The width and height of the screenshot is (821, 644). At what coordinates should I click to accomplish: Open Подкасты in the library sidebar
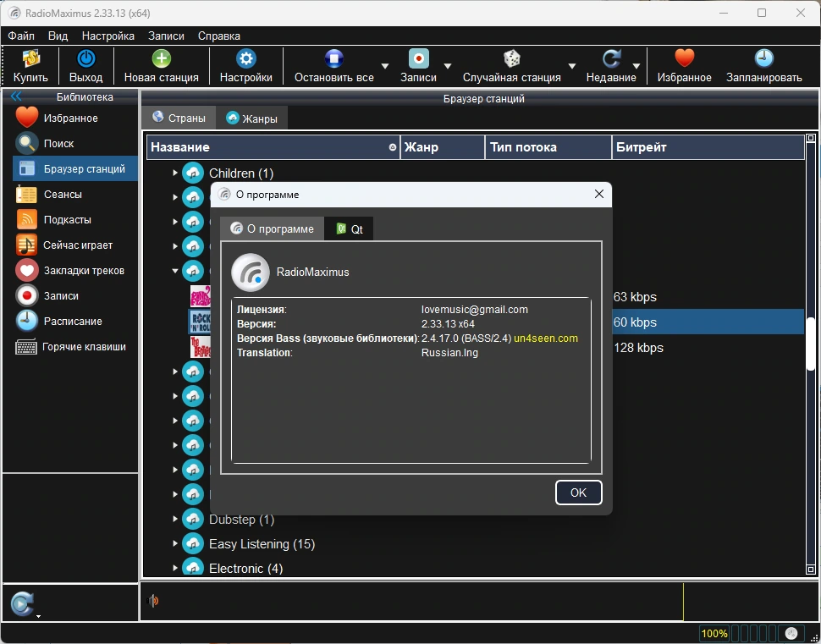pyautogui.click(x=67, y=219)
